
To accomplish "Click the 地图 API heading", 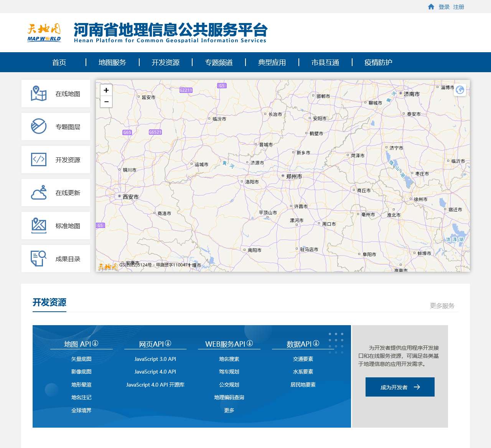I will pos(77,344).
